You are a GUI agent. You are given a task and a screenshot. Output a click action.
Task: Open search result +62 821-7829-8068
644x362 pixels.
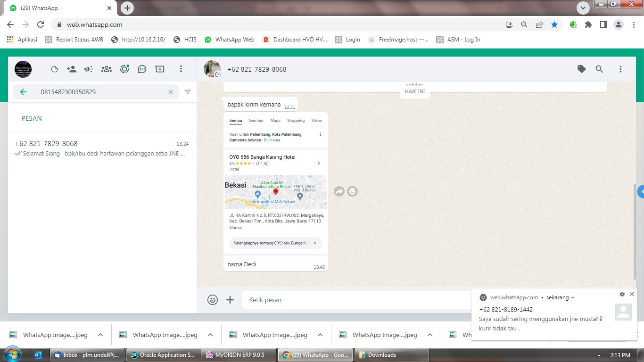point(102,148)
